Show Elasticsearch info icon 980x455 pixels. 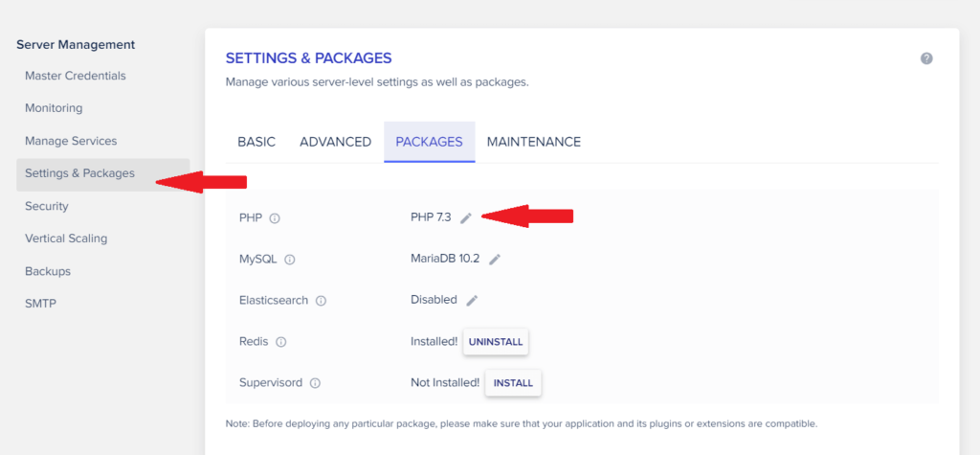(321, 301)
